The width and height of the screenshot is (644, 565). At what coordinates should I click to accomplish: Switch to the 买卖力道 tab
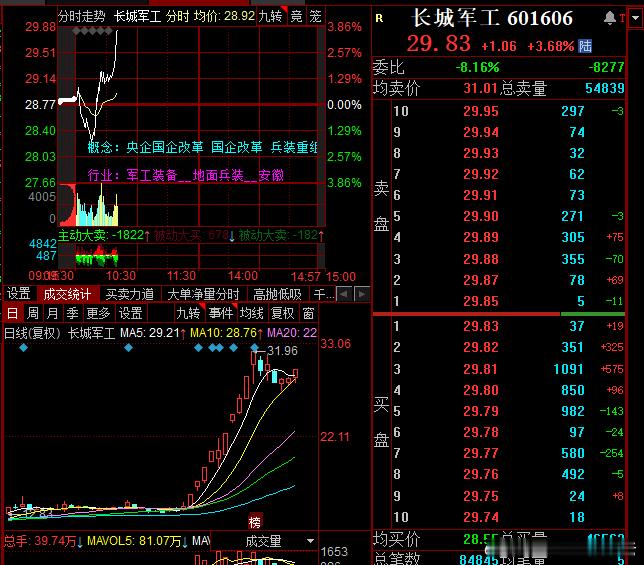(130, 294)
